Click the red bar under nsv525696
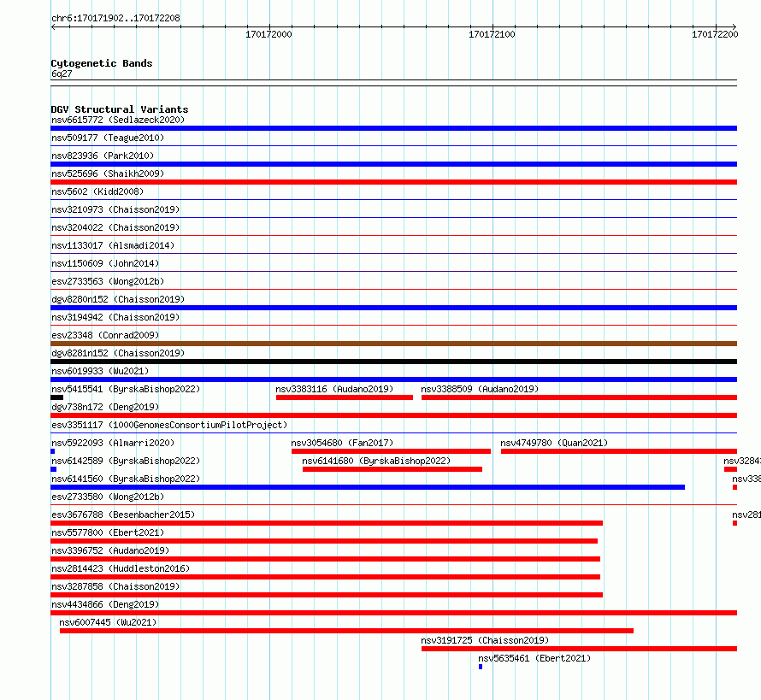This screenshot has height=700, width=761. (393, 182)
